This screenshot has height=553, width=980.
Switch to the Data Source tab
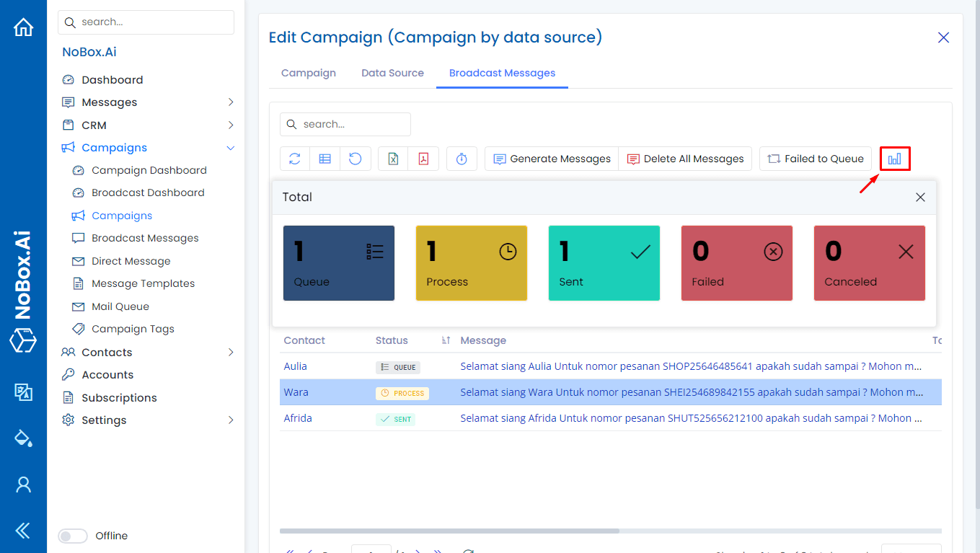point(392,73)
